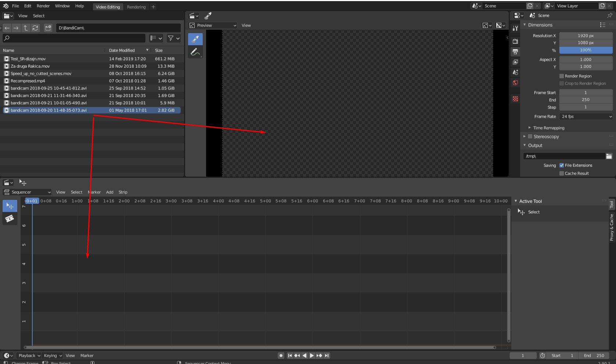Collapse the Output panel

[525, 145]
